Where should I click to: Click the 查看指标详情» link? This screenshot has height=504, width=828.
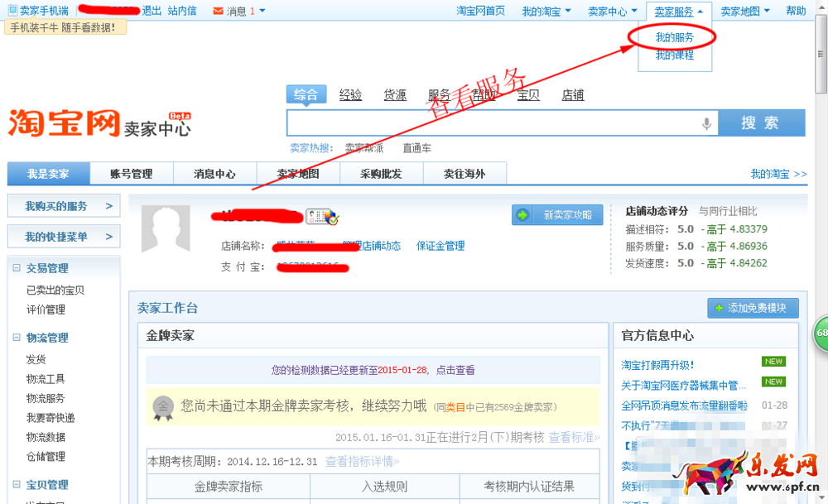[x=363, y=462]
